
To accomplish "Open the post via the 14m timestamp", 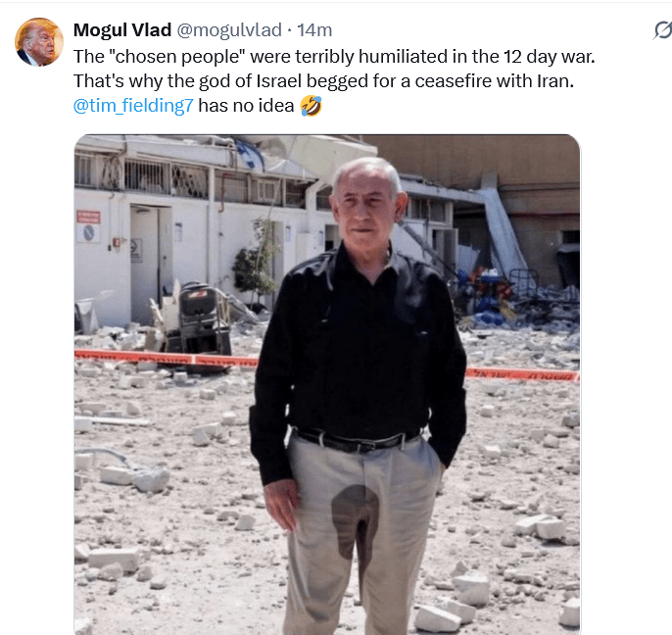I will [314, 30].
